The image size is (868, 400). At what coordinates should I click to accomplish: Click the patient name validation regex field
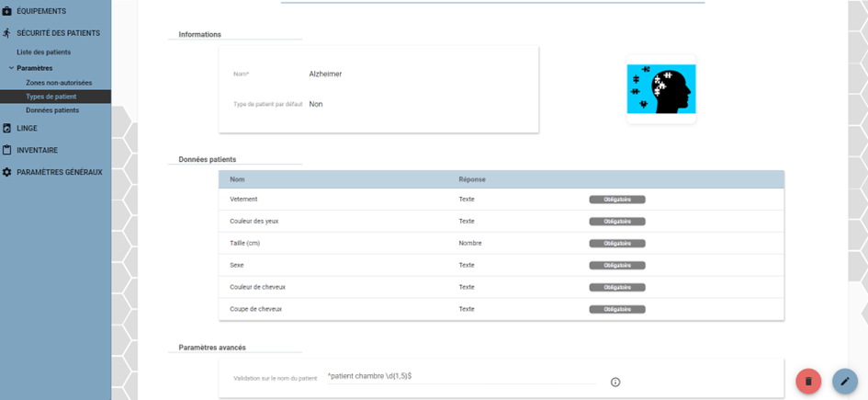pyautogui.click(x=461, y=376)
